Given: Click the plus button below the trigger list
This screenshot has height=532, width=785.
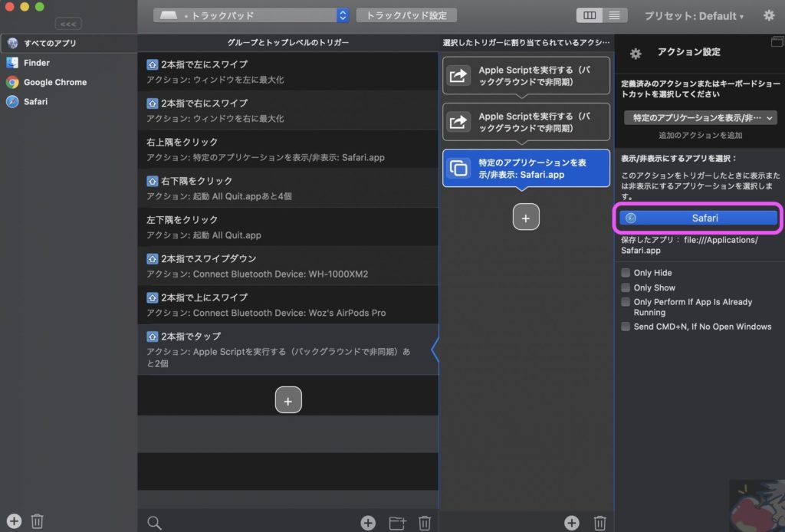Looking at the screenshot, I should click(x=288, y=399).
